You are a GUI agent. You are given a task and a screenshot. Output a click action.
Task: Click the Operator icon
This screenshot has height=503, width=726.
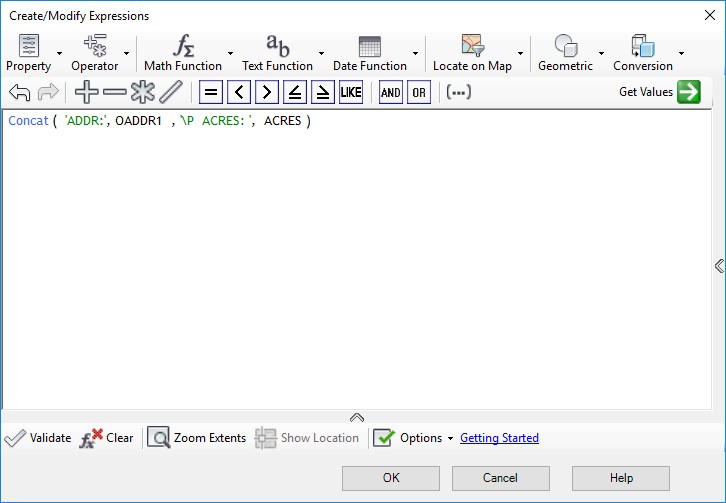(95, 45)
